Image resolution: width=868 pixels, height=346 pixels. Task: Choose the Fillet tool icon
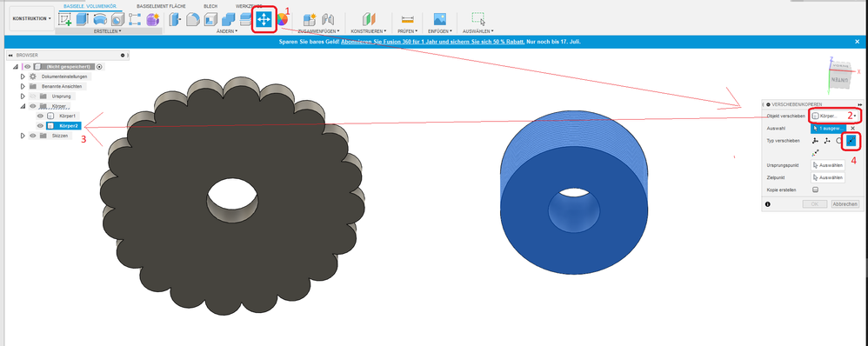point(192,20)
